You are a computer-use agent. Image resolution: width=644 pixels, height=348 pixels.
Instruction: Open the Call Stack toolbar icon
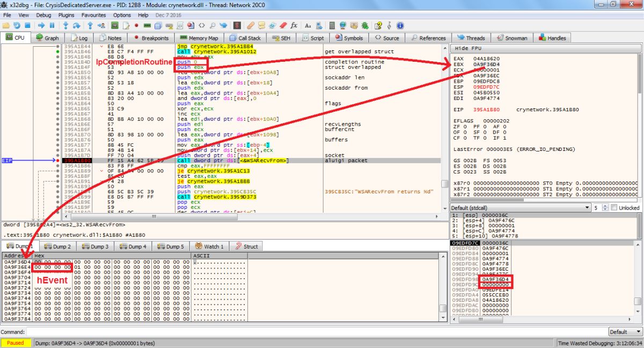coord(158,25)
